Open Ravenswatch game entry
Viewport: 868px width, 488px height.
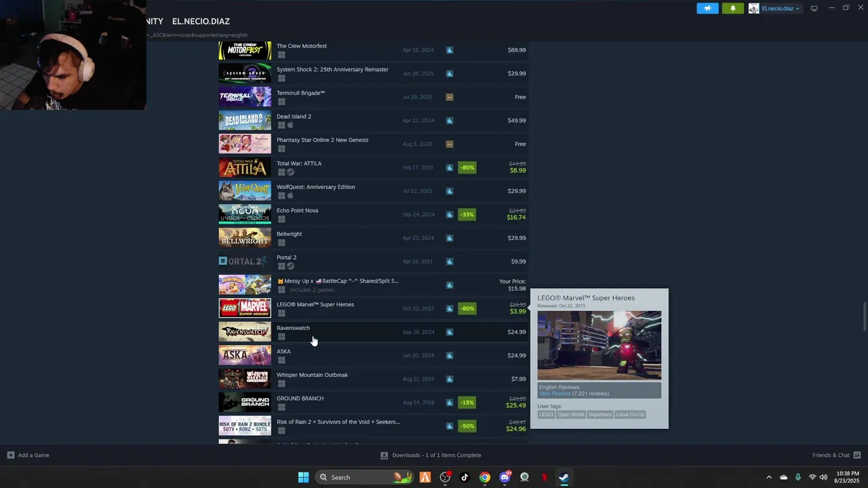(x=373, y=332)
